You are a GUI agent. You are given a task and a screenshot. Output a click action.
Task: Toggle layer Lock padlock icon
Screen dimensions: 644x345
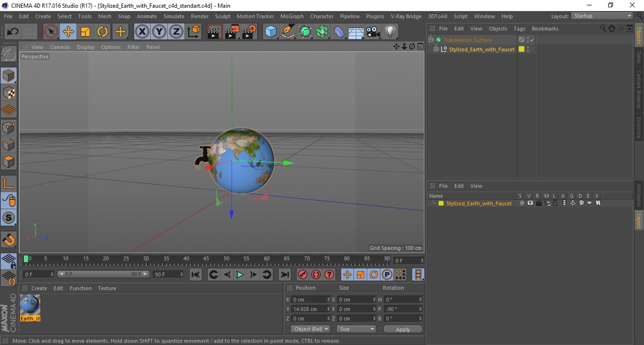click(555, 203)
